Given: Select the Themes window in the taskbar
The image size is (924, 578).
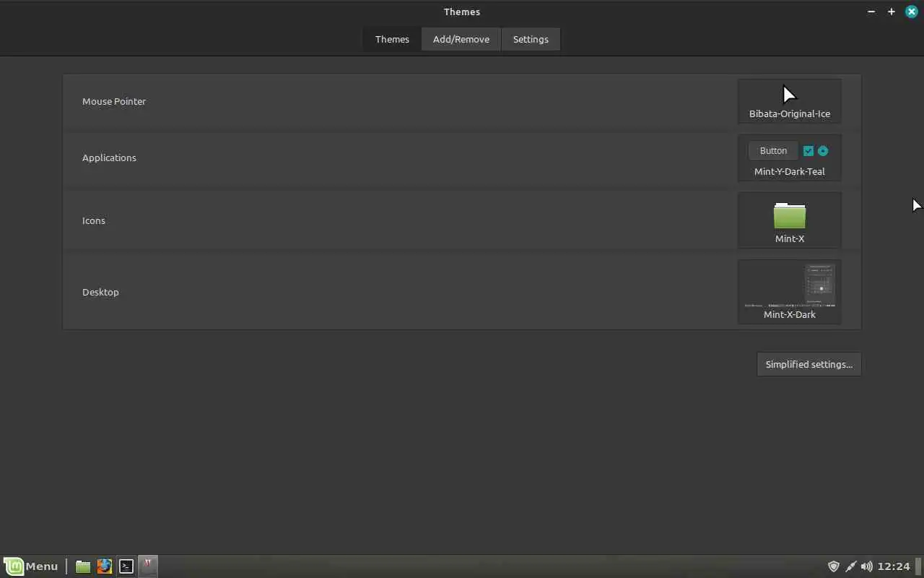Looking at the screenshot, I should [x=148, y=566].
